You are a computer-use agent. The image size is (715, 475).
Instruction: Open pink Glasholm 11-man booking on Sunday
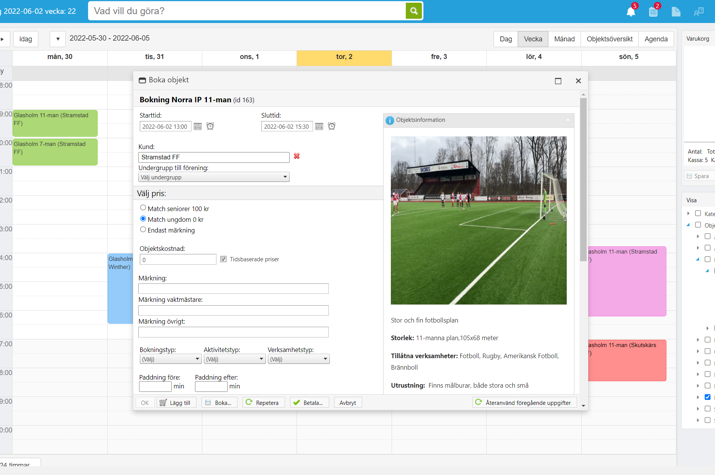[x=627, y=281]
